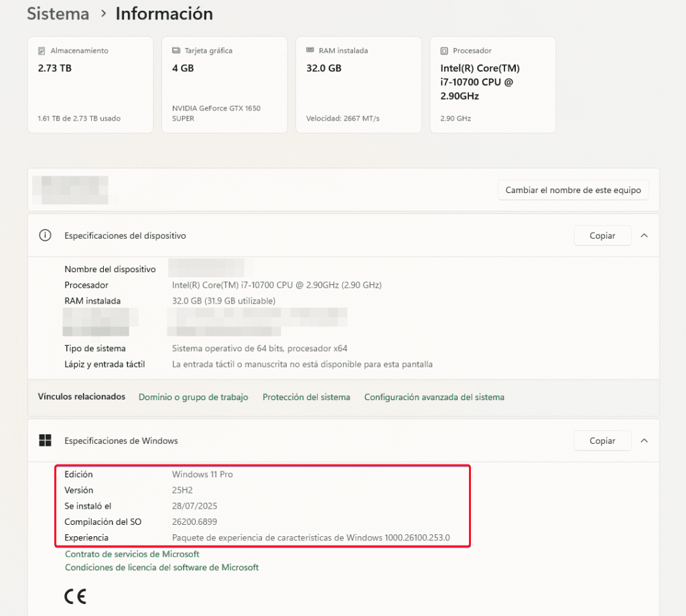Open Contrato de servicios de Microsoft

click(x=132, y=554)
